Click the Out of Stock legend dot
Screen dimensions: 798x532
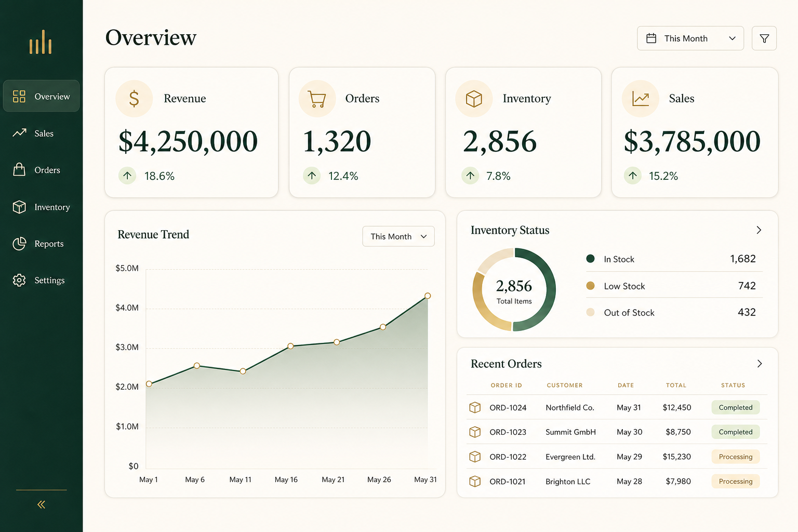590,312
